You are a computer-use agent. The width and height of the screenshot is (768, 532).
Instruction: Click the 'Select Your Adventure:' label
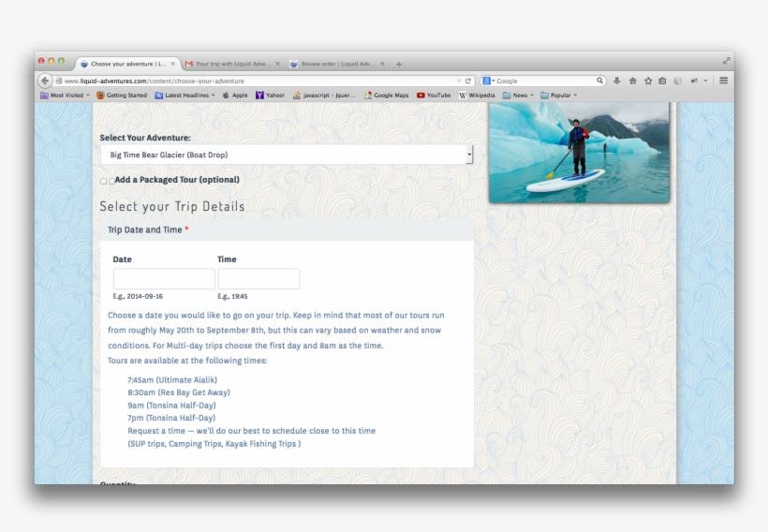tap(145, 138)
